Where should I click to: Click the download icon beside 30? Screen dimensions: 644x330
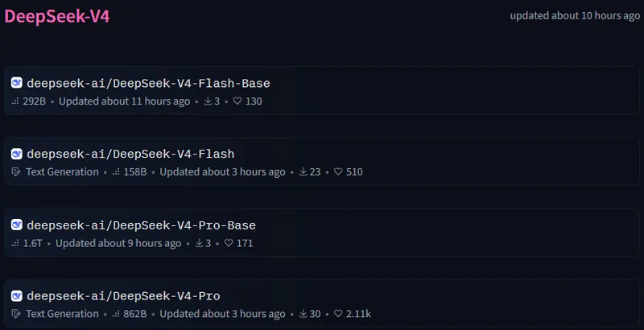[x=303, y=314]
